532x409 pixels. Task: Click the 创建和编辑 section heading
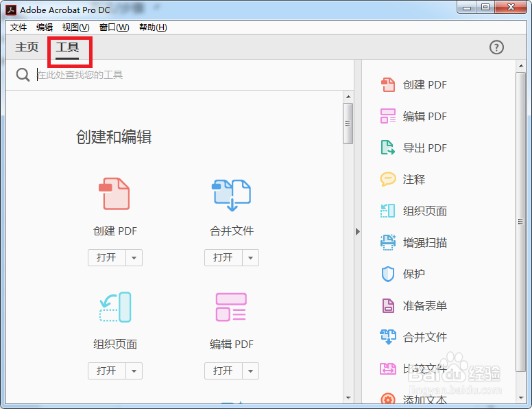tap(114, 137)
